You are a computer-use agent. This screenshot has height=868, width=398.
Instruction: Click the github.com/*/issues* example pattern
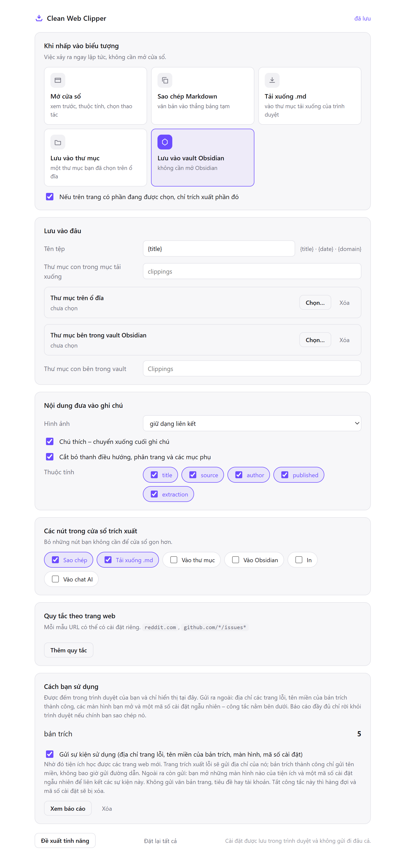(215, 627)
